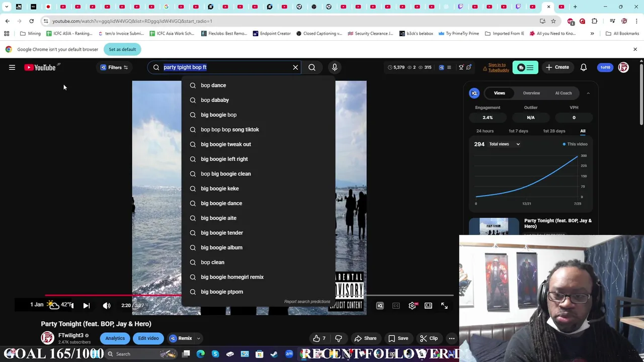The width and height of the screenshot is (644, 362).
Task: Enter fullscreen mode
Action: 444,306
